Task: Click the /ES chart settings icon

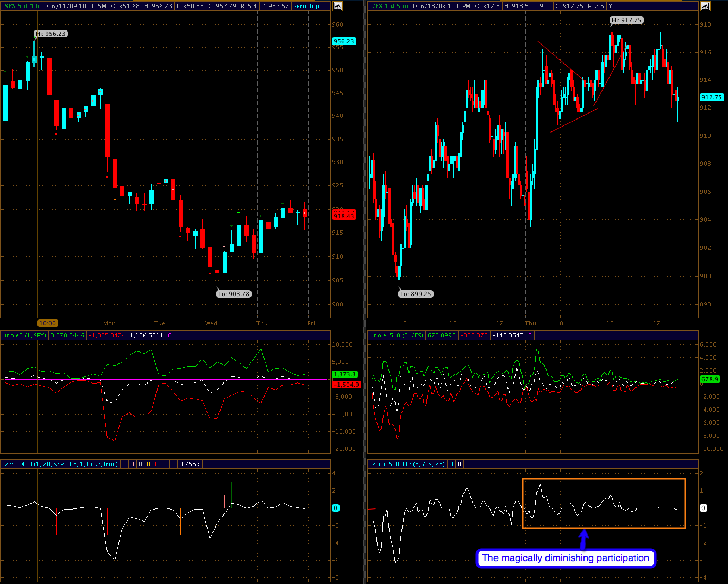Action: pyautogui.click(x=705, y=7)
